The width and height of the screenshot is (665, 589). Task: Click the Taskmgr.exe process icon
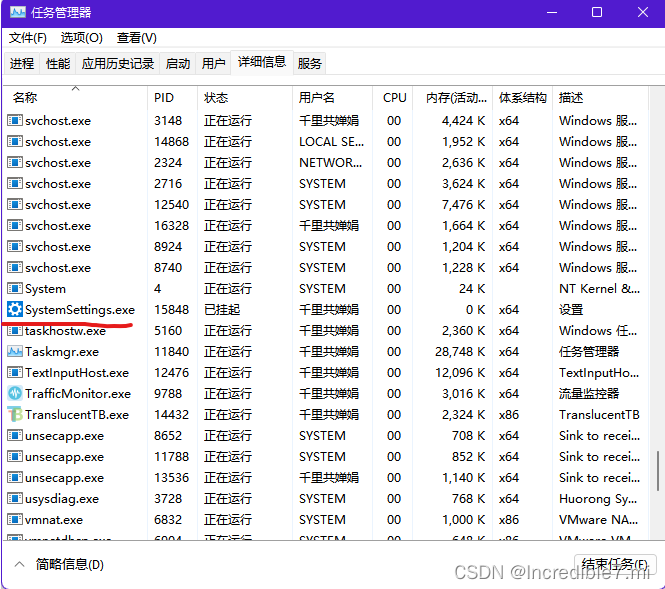point(15,352)
